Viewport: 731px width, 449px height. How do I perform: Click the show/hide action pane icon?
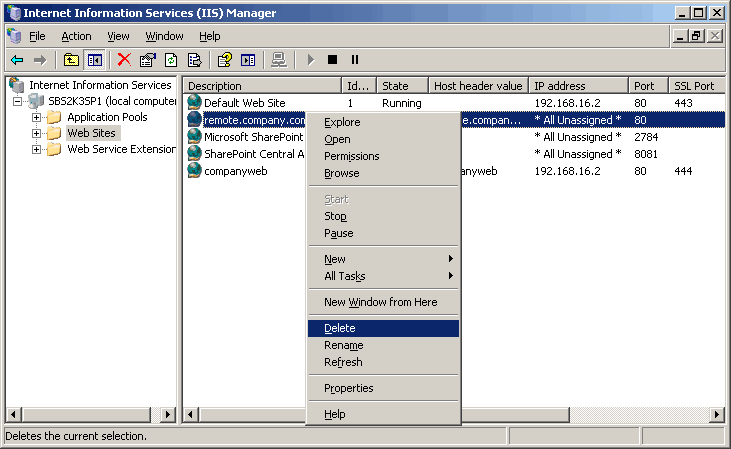click(248, 60)
